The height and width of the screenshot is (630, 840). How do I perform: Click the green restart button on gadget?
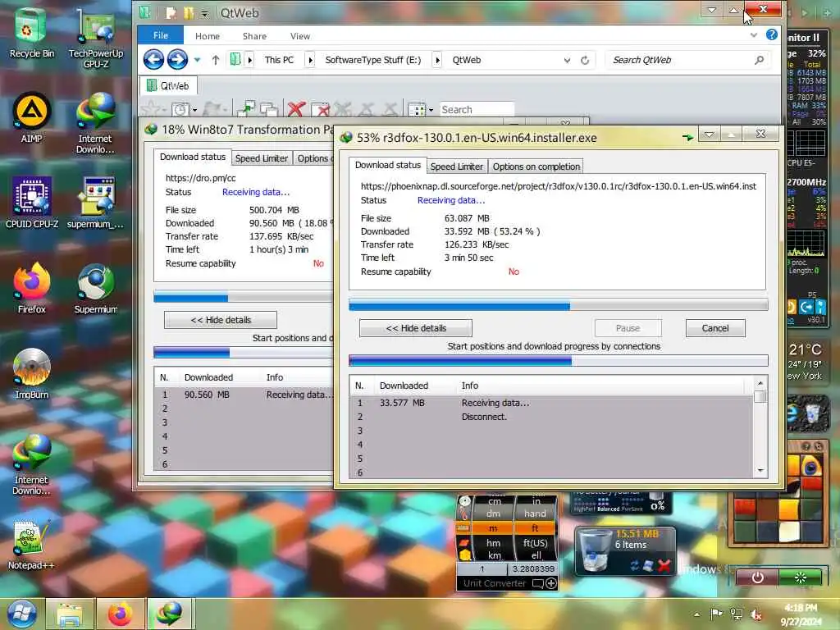[801, 577]
